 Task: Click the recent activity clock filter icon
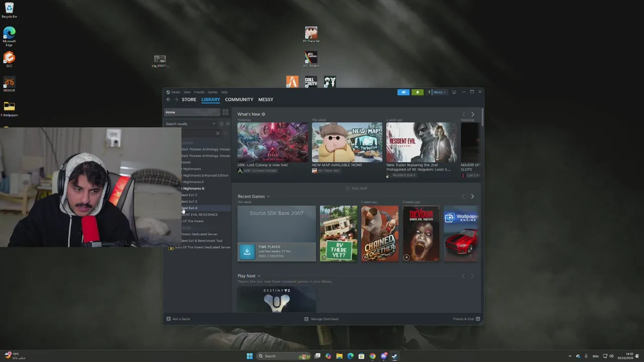[x=221, y=124]
